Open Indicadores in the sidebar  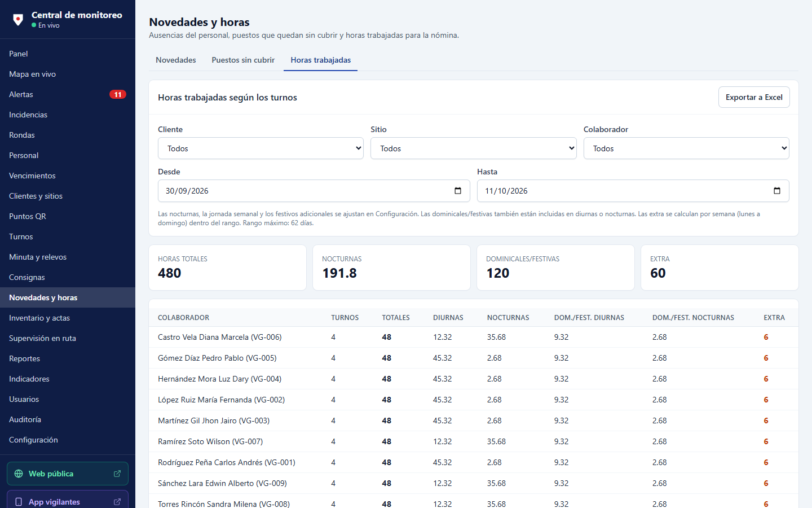[x=68, y=379]
